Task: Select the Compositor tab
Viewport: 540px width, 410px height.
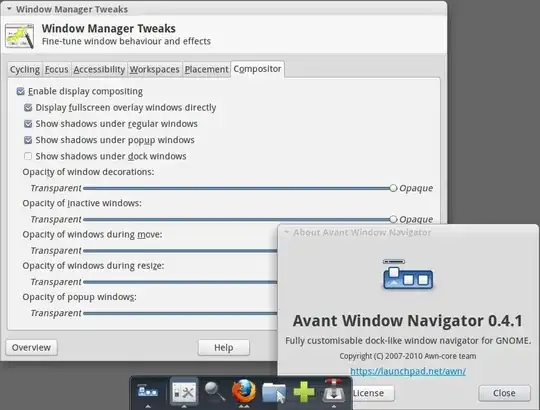Action: tap(257, 69)
